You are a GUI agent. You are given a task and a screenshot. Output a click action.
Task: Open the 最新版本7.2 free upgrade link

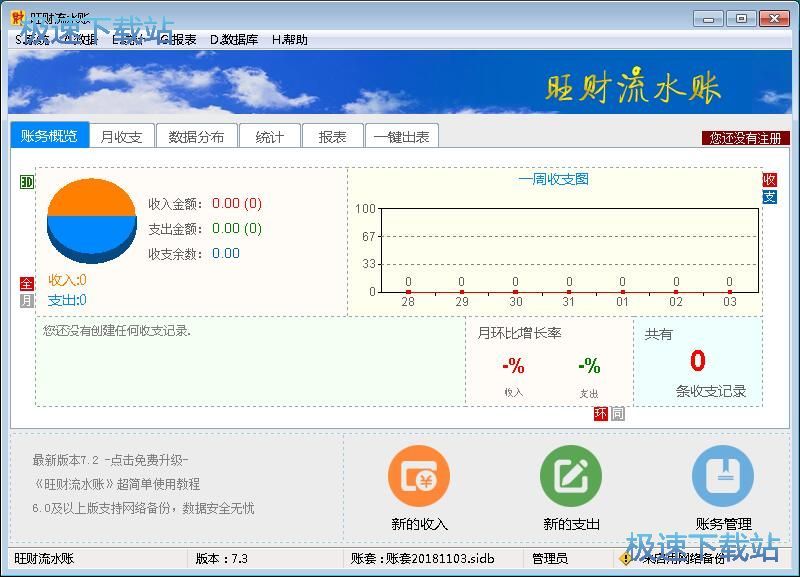pos(110,460)
